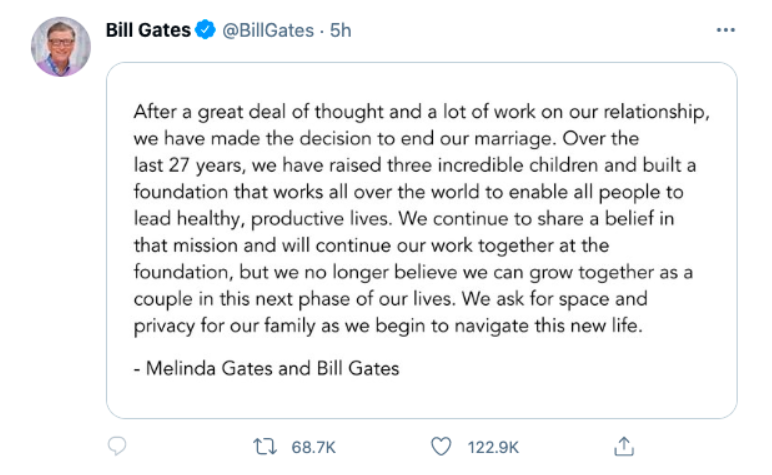Screen dimensions: 772x475
Task: Click the "5h" tweet timestamp
Action: click(341, 31)
